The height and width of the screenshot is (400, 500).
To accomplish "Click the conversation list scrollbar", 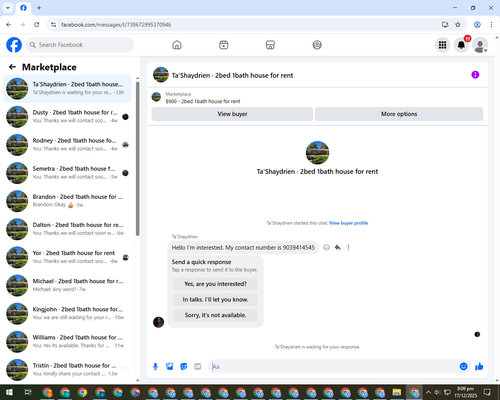I will coord(137,158).
